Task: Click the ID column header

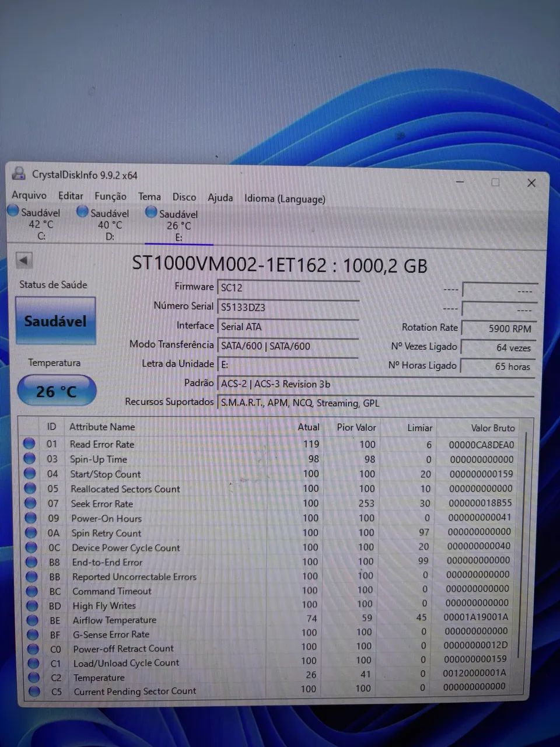Action: (51, 427)
